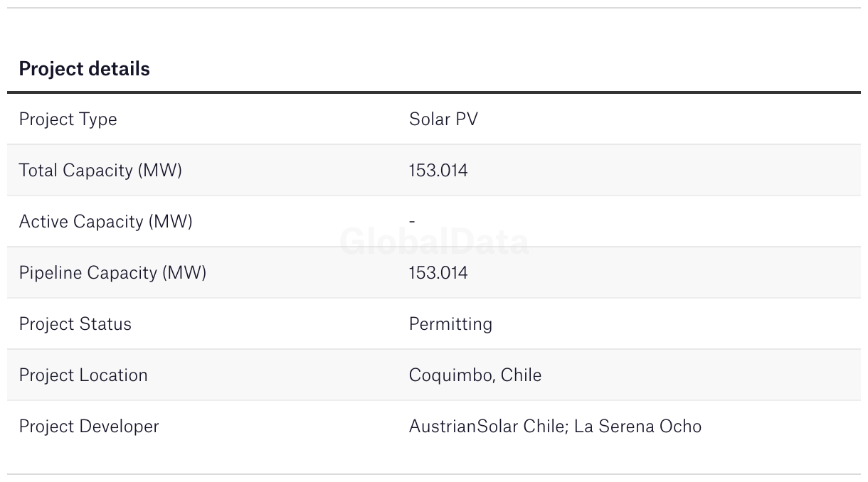This screenshot has width=868, height=482.
Task: Select the Pipeline Capacity (MW) label
Action: [x=112, y=272]
